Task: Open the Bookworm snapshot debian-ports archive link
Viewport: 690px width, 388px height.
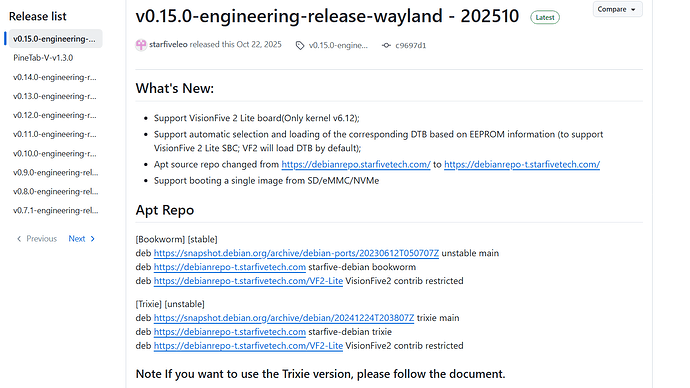Action: [x=296, y=253]
